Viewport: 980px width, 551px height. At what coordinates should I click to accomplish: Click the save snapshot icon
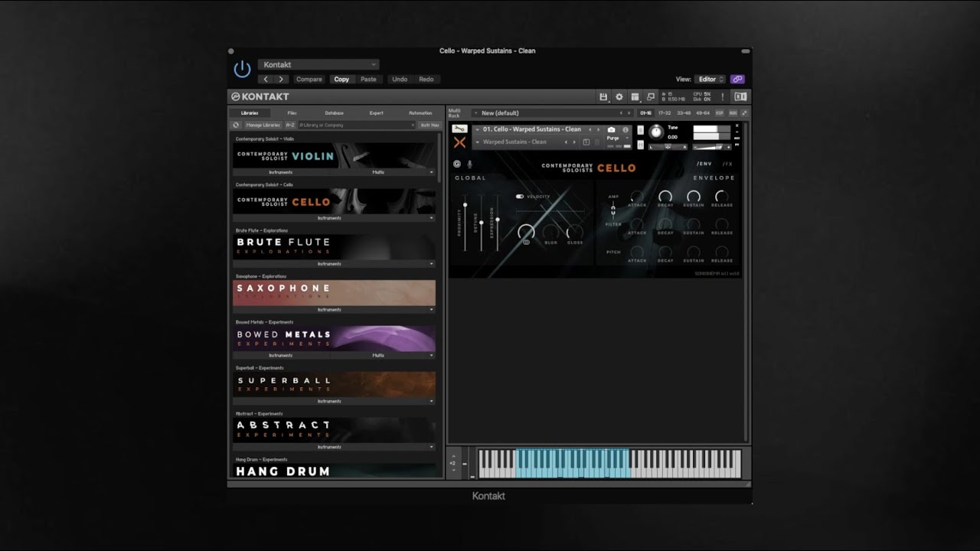click(586, 142)
